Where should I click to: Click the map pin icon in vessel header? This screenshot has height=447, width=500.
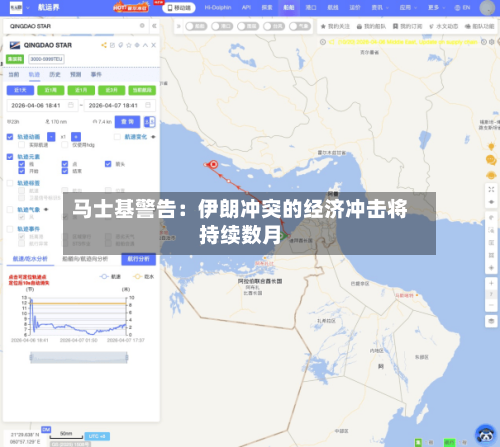click(x=121, y=45)
